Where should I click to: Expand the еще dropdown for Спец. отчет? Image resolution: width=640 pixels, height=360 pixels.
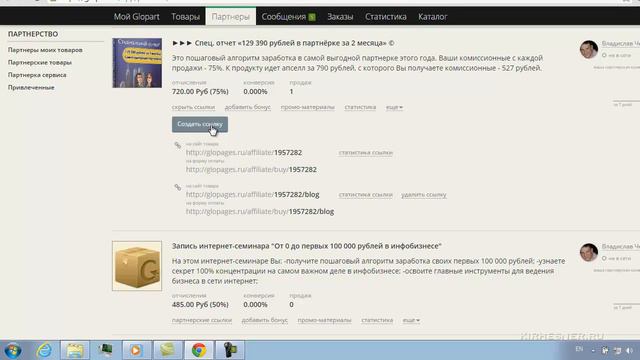point(394,107)
